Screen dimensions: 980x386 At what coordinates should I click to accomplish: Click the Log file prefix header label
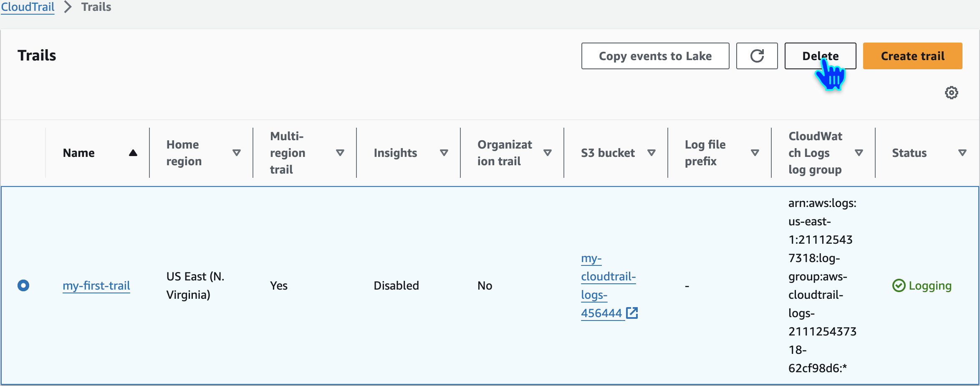[x=705, y=153]
